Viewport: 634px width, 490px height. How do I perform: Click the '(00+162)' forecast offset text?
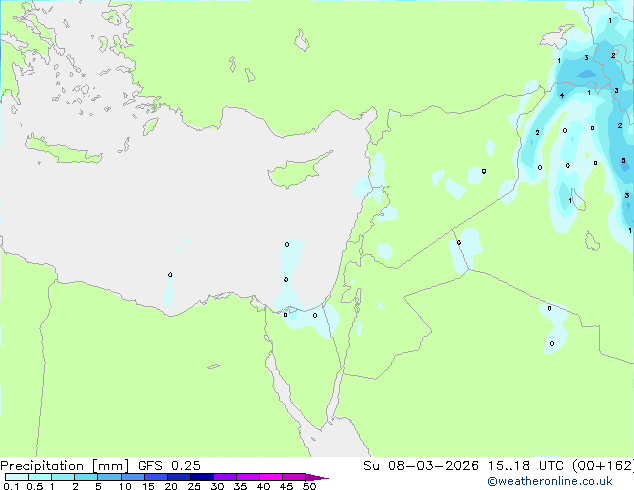point(602,466)
